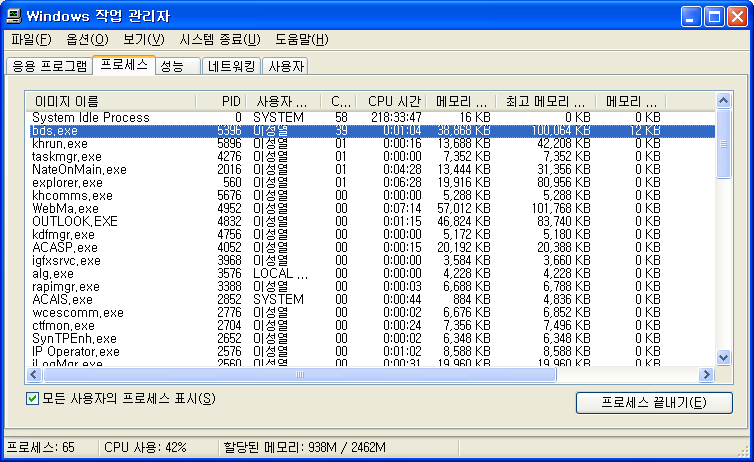Viewport: 754px width, 462px height.
Task: Open the 옵션(O) menu
Action: 87,40
